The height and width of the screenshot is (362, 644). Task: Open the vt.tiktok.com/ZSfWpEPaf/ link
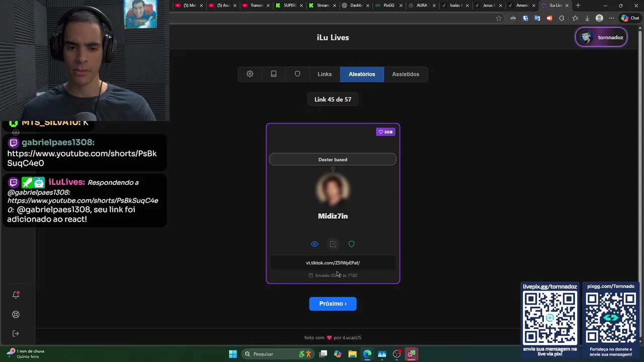(x=333, y=263)
